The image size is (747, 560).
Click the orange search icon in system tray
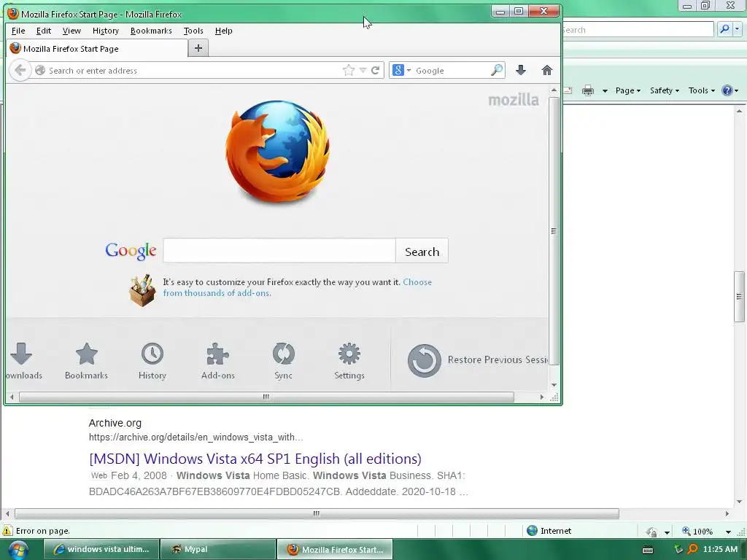click(693, 550)
